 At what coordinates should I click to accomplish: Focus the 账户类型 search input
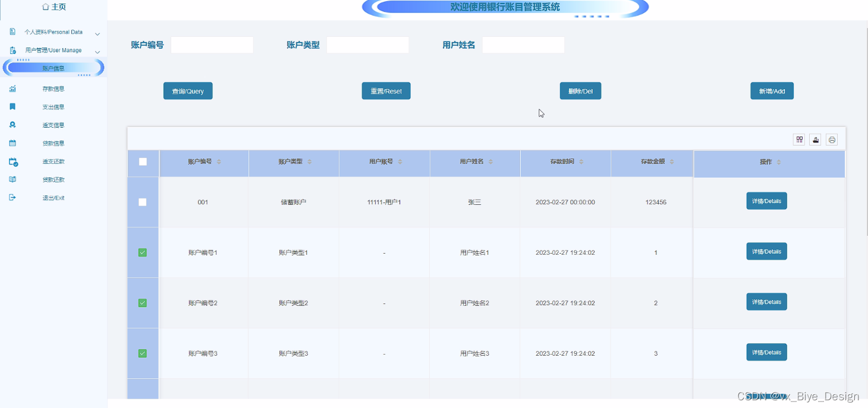pyautogui.click(x=368, y=45)
